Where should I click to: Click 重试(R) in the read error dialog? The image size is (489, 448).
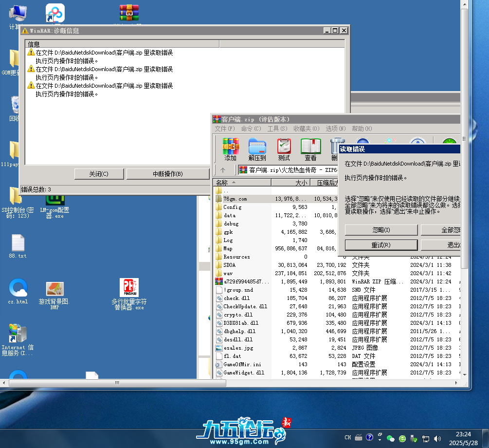381,245
